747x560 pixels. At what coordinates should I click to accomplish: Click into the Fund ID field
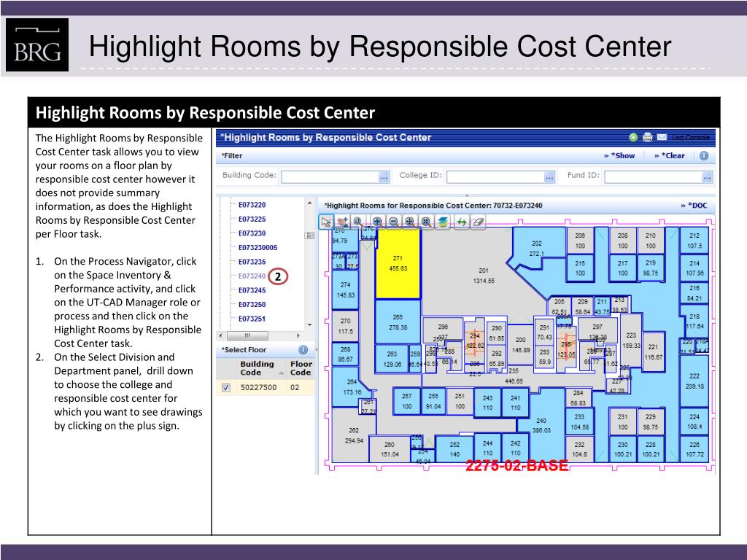pyautogui.click(x=653, y=177)
